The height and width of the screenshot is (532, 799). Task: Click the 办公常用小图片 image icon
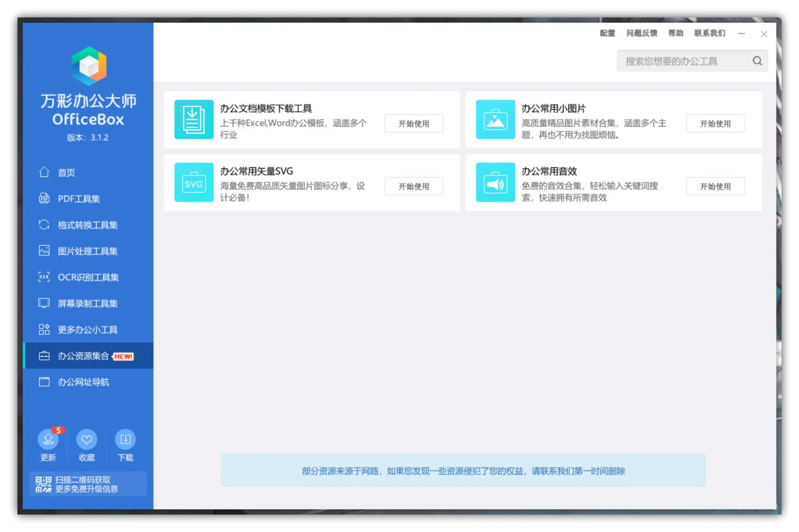[495, 119]
